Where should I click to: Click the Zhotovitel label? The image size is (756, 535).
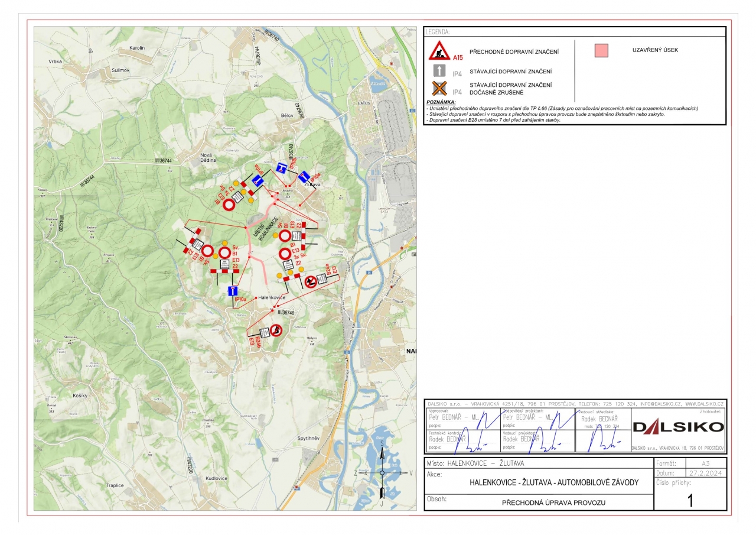tap(712, 411)
